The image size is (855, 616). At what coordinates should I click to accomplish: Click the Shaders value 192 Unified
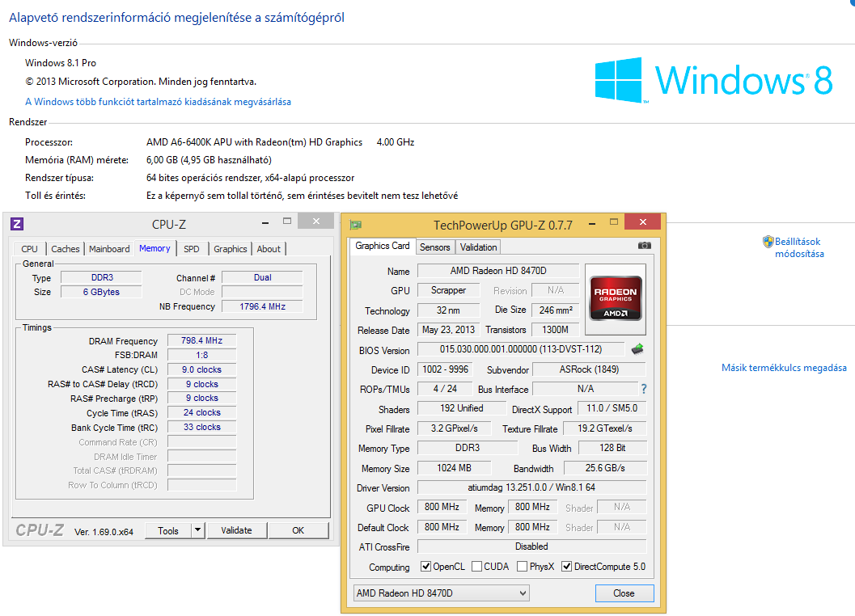click(x=462, y=407)
